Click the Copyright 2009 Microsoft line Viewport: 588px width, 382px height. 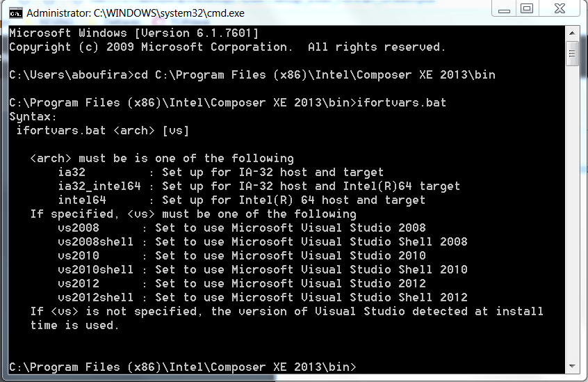(227, 47)
